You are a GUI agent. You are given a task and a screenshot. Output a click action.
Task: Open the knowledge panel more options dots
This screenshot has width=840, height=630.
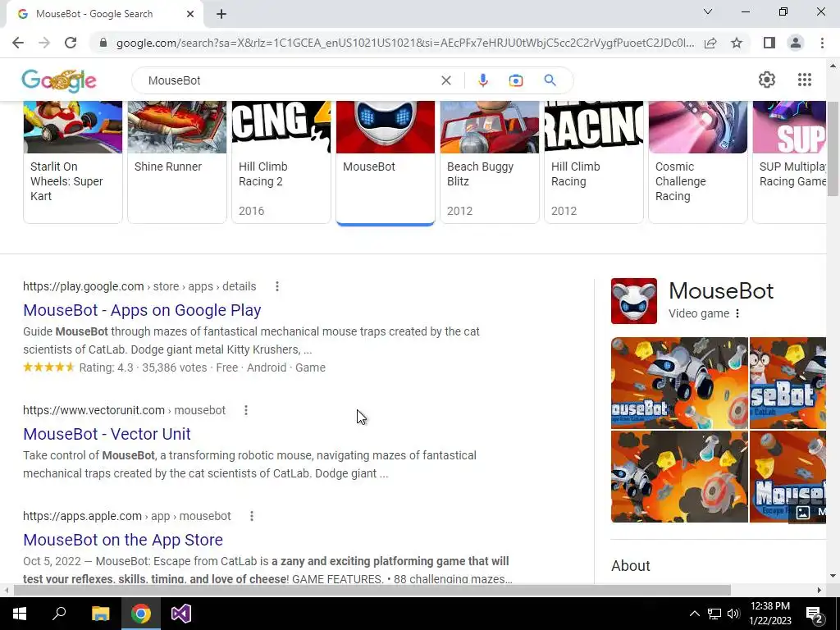click(x=737, y=313)
